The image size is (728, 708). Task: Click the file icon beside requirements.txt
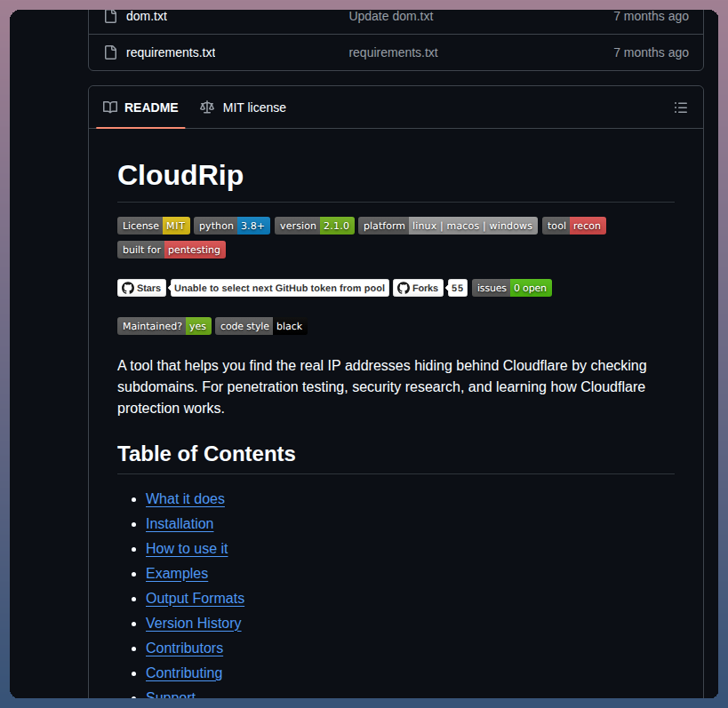pos(110,52)
